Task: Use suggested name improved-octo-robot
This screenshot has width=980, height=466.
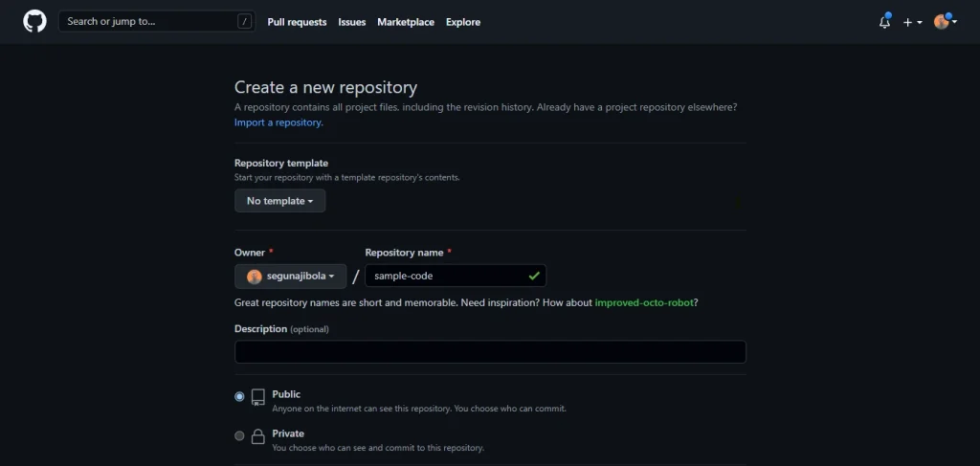Action: (644, 302)
